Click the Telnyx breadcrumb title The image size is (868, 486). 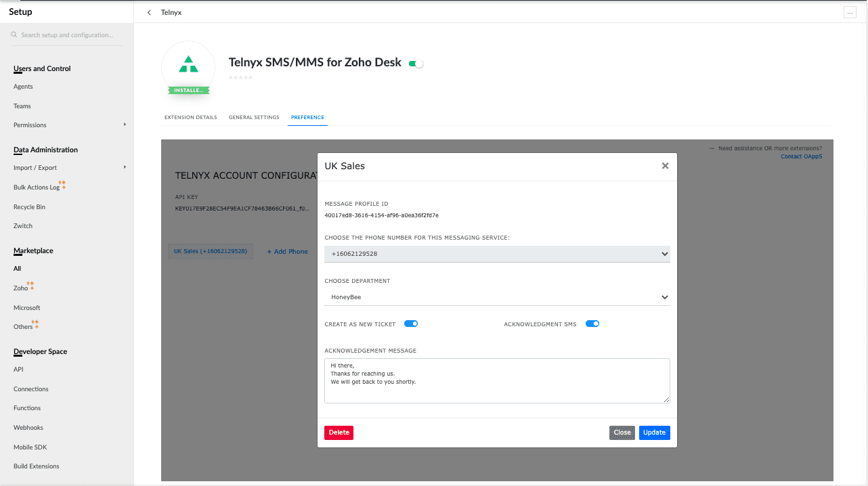coord(171,12)
